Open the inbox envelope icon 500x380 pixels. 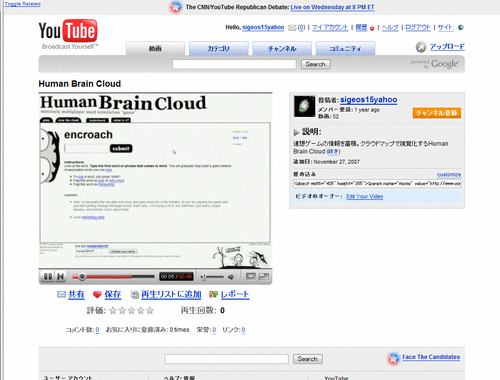point(292,28)
